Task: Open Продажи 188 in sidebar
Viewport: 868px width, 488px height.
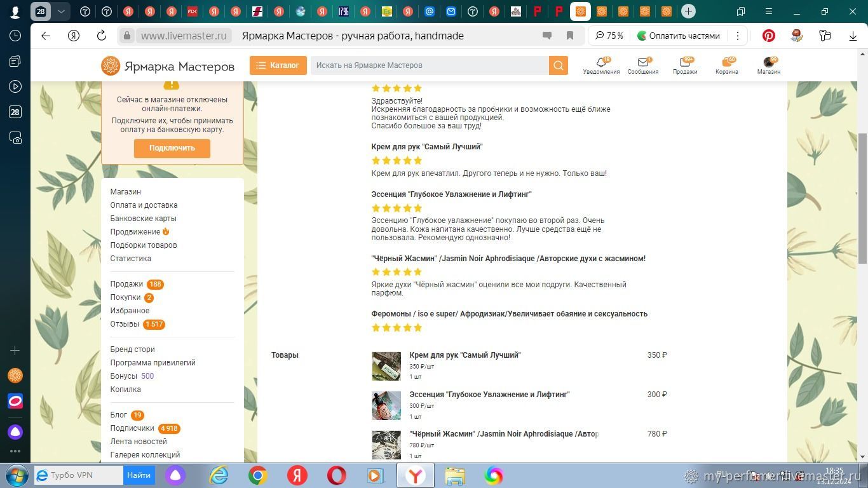Action: tap(137, 284)
